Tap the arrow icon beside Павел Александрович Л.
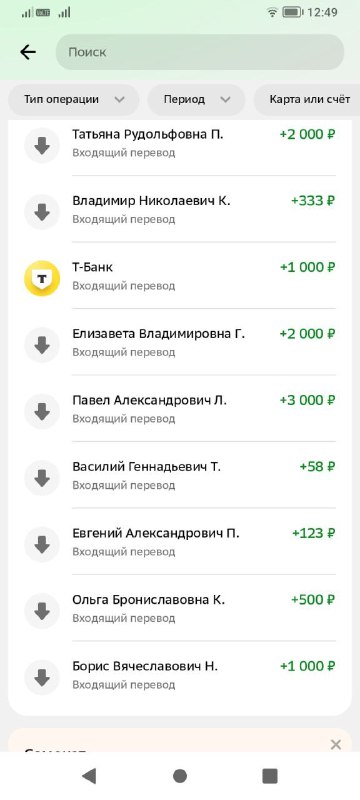This screenshot has width=360, height=800. pos(42,411)
